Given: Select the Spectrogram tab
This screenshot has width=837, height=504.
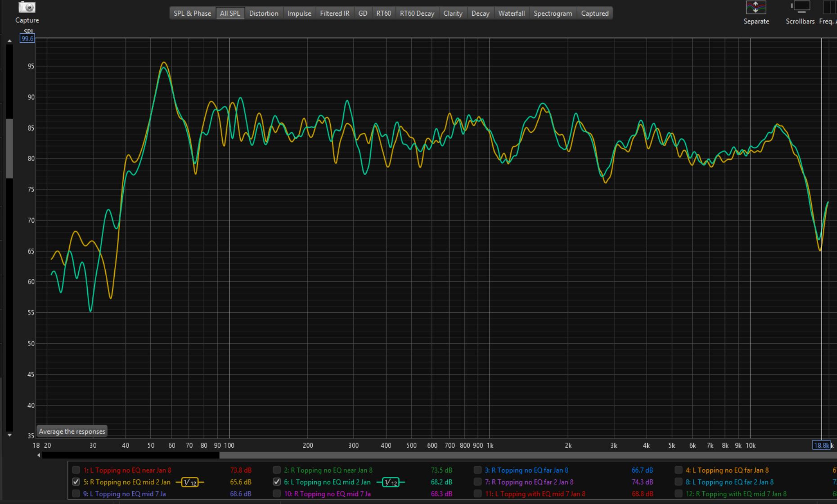Looking at the screenshot, I should [553, 13].
